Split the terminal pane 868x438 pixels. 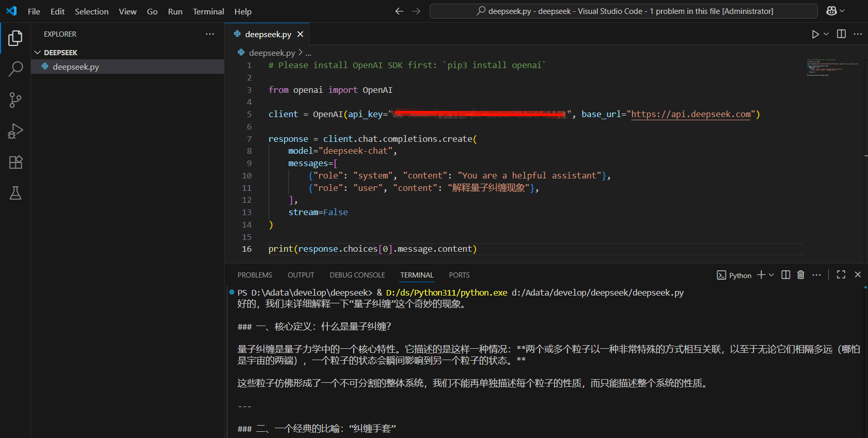786,275
